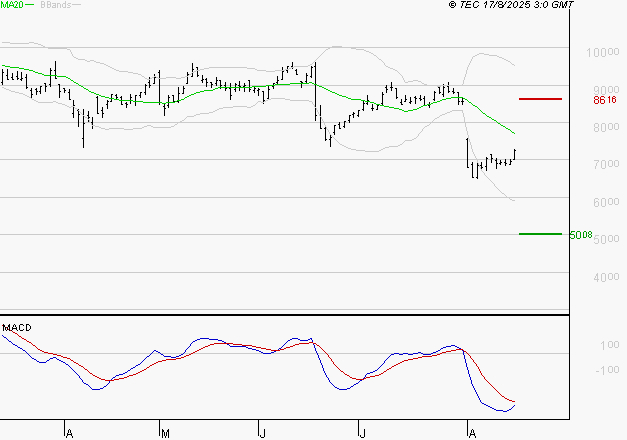Select the M month marker on timeline
The height and width of the screenshot is (440, 627).
pyautogui.click(x=165, y=433)
